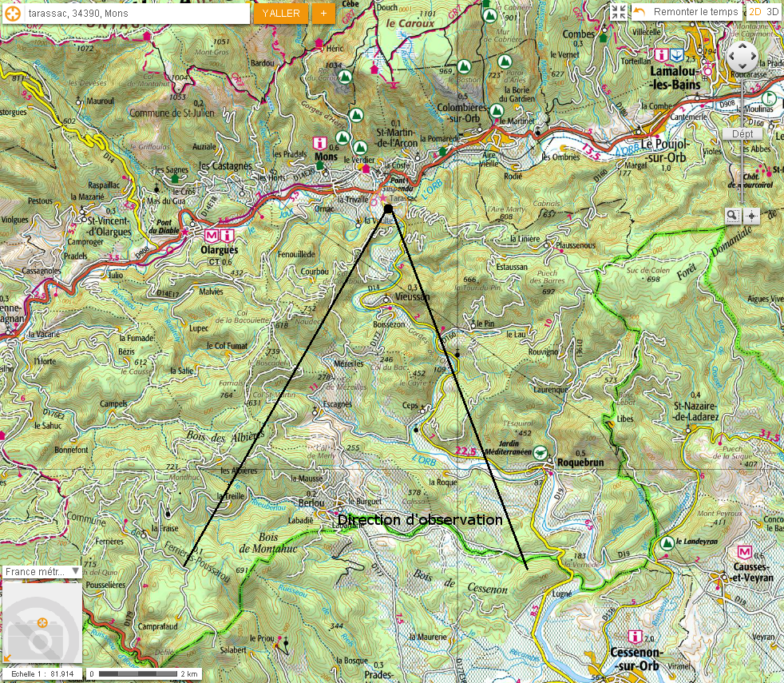Switch to 3D view
This screenshot has width=784, height=683.
(x=772, y=12)
